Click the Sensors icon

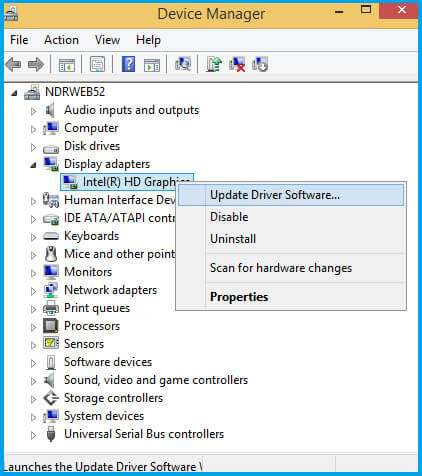[51, 344]
